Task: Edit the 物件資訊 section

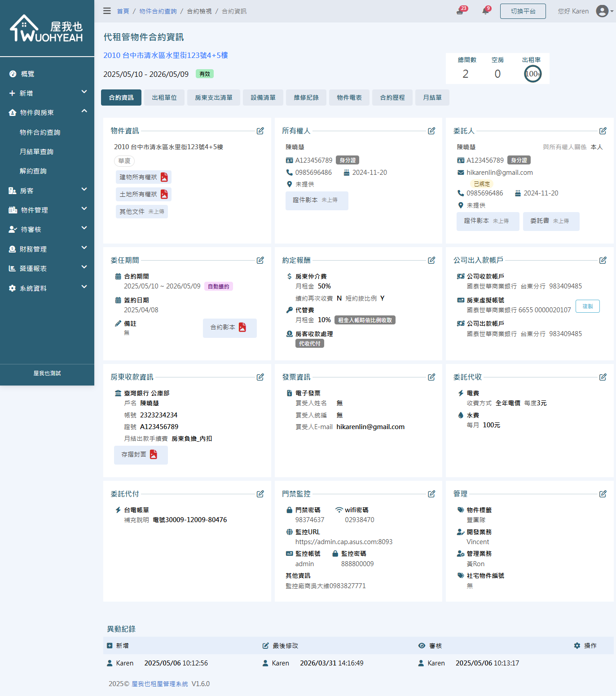Action: click(260, 131)
